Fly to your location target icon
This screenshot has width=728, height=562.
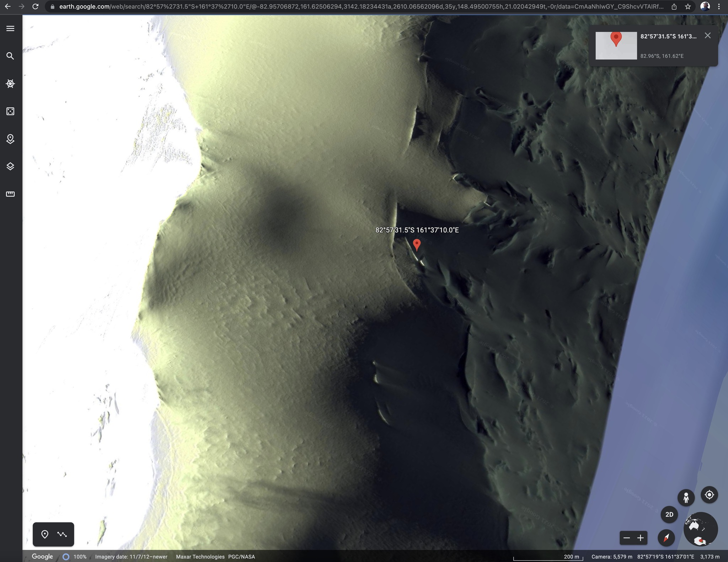click(x=709, y=495)
